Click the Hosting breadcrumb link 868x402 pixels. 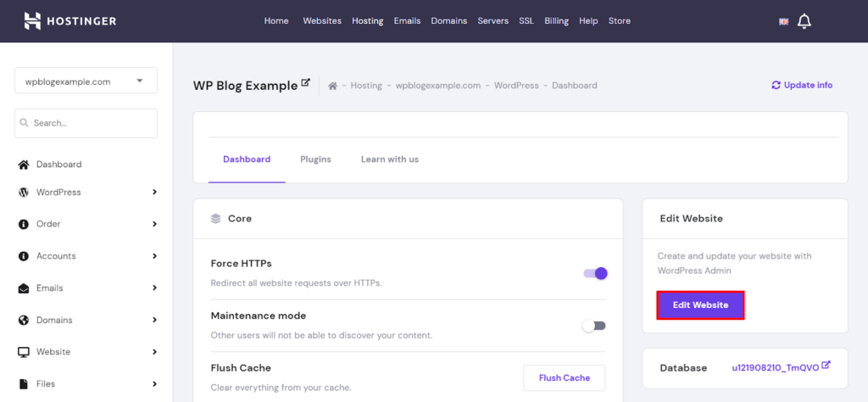tap(366, 86)
